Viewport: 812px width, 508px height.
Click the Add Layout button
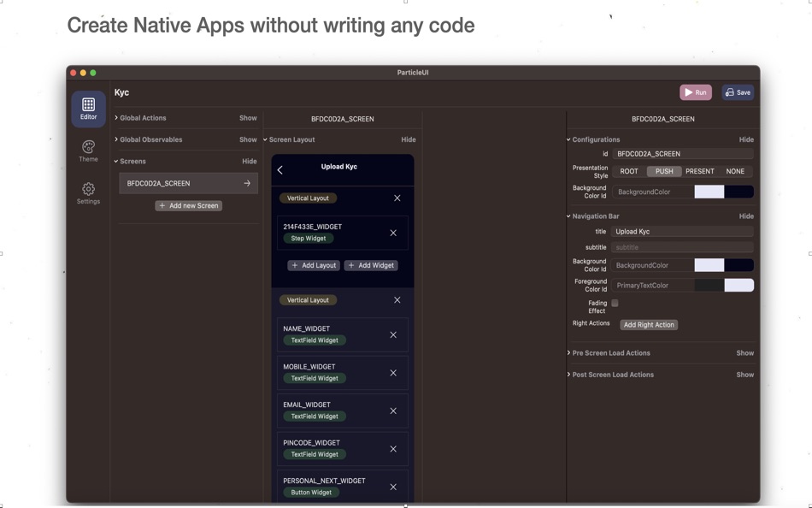point(314,265)
